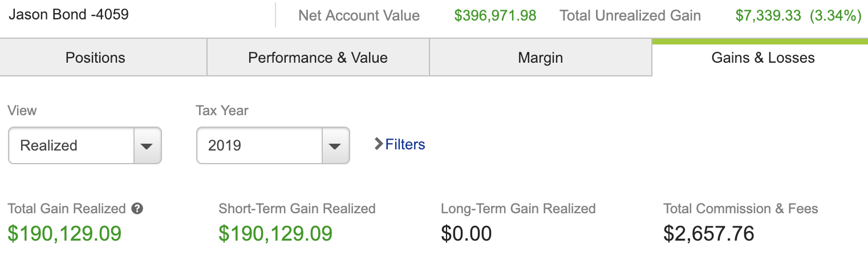868x260 pixels.
Task: Switch to the Positions tab
Action: (x=95, y=58)
